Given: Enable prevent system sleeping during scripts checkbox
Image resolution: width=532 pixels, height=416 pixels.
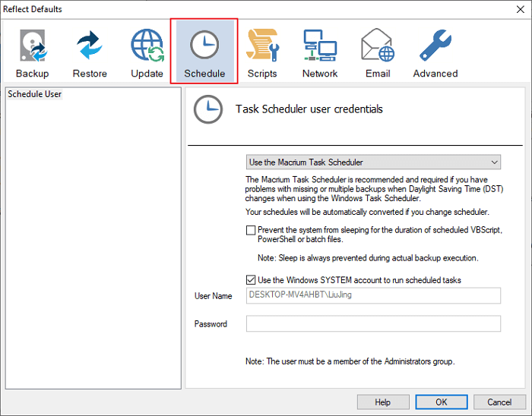Looking at the screenshot, I should (x=251, y=230).
